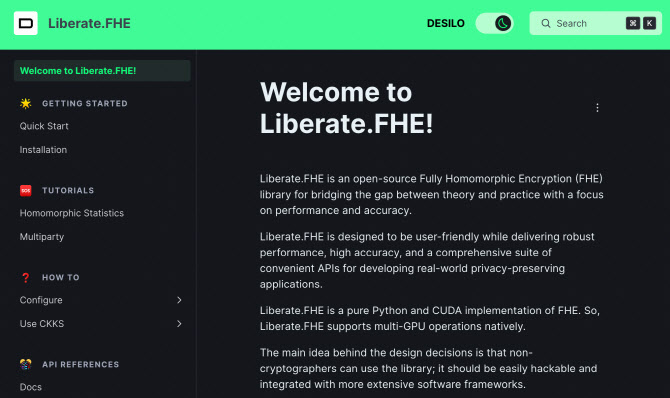Open the DESILO link in header

coord(446,23)
